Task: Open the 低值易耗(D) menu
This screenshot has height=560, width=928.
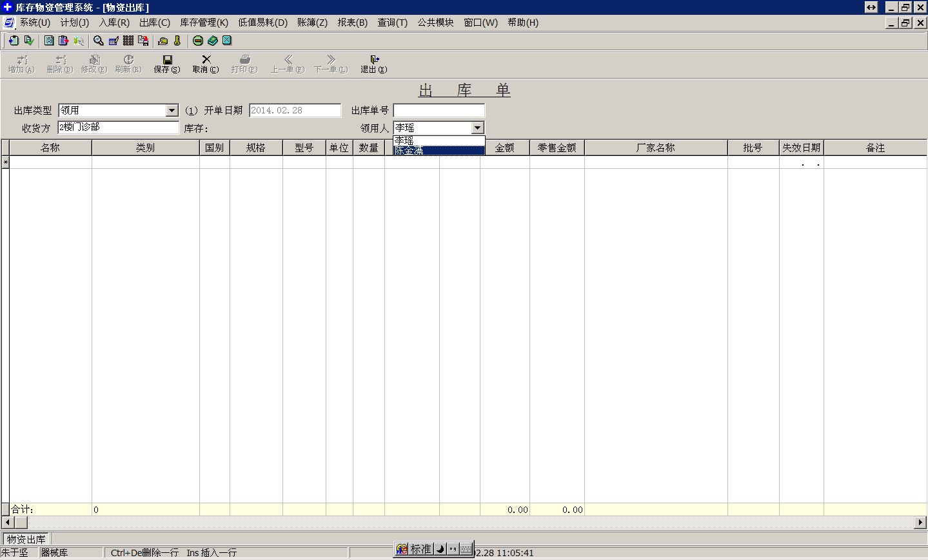Action: [263, 23]
